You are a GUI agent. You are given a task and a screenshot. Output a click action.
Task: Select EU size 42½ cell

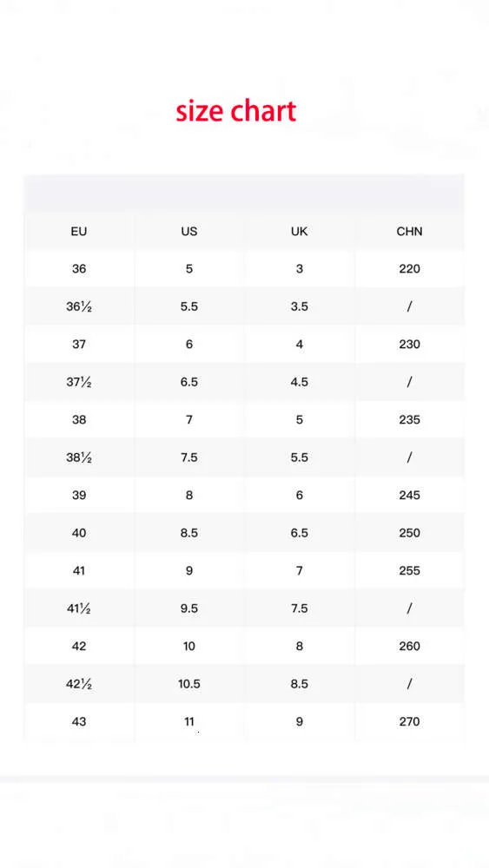click(x=79, y=684)
